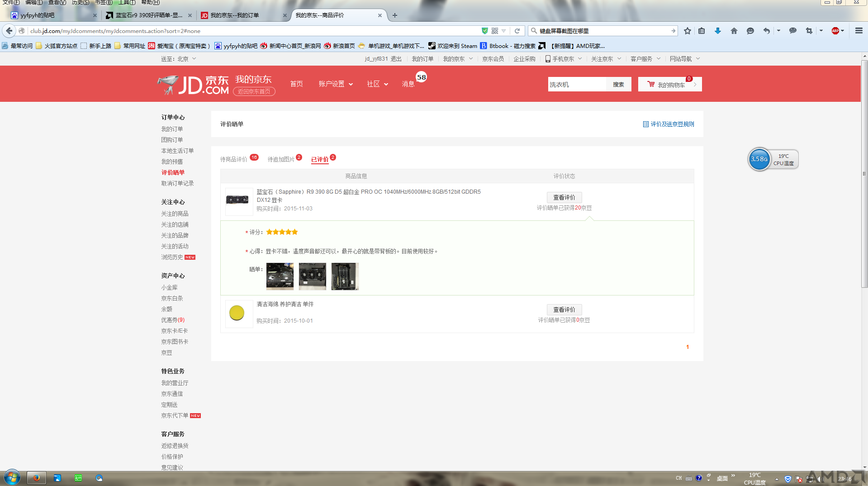Click the Firefox taskbar icon

(x=37, y=478)
